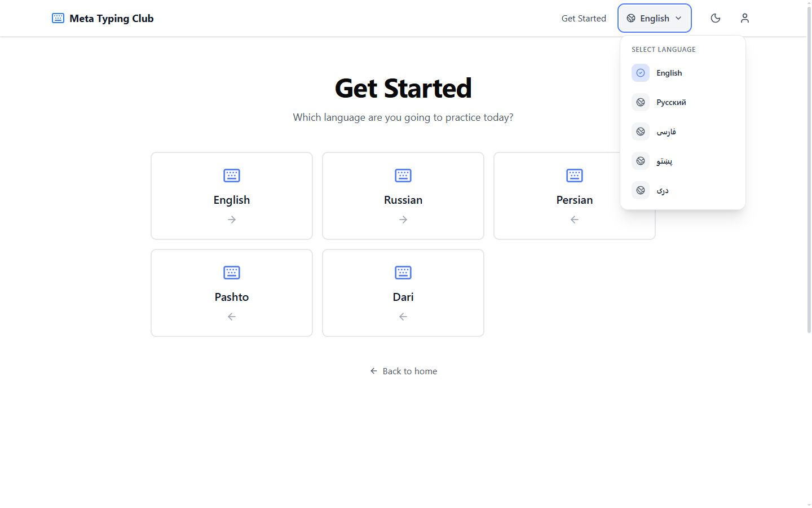Click the checkmark icon next to English
Screen dimensions: 812x508
tap(641, 73)
